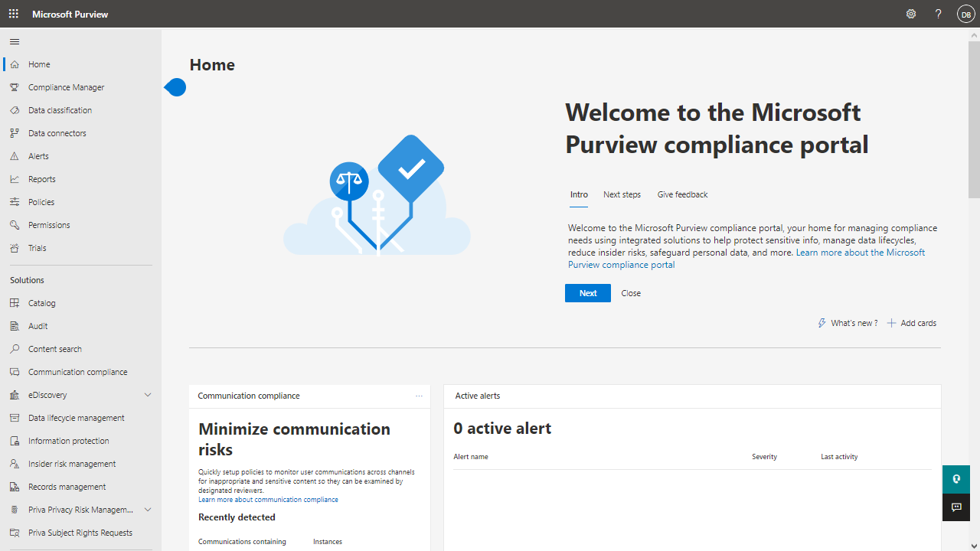Switch to the Give feedback tab
980x551 pixels.
682,194
